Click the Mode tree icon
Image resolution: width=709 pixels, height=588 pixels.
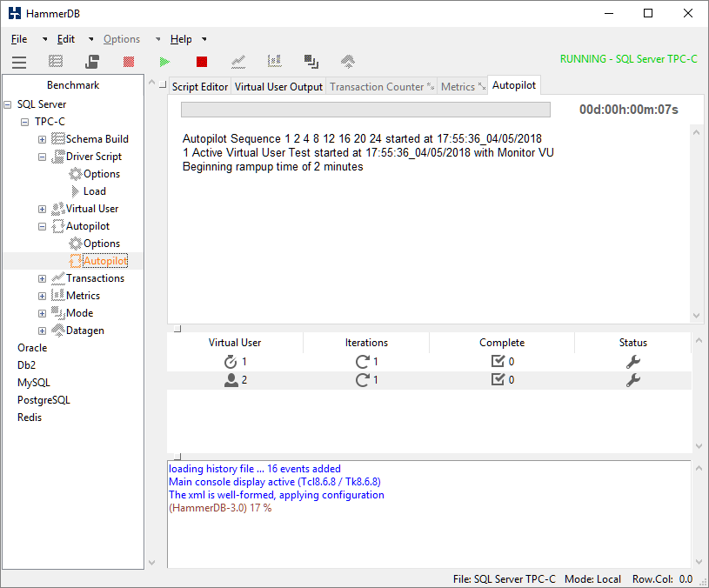tap(58, 313)
